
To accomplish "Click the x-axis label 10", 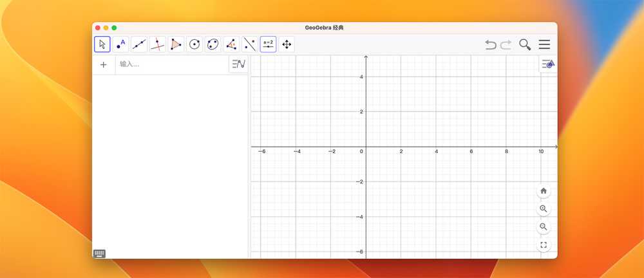I will point(542,151).
